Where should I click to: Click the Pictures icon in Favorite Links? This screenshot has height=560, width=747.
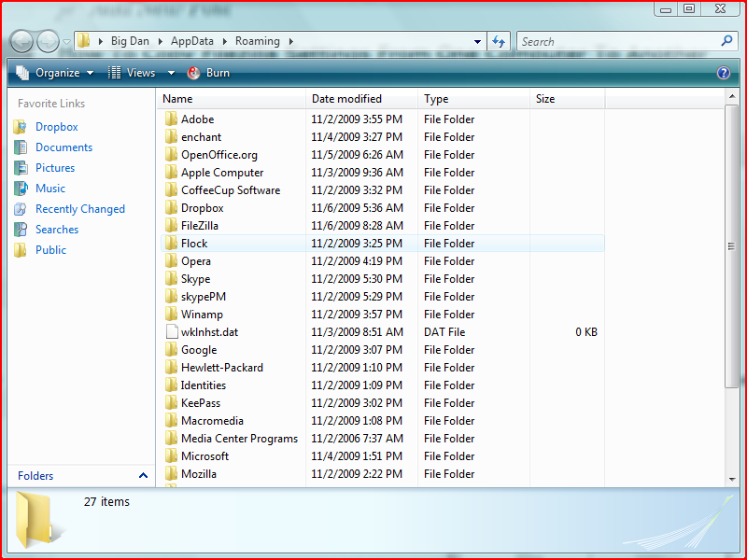coord(21,168)
